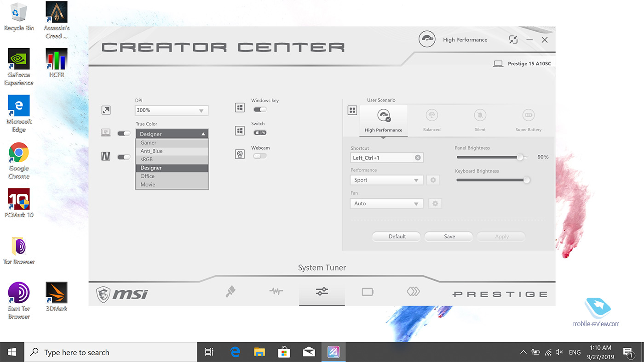Click Creator Center taskbar icon
Image resolution: width=644 pixels, height=362 pixels.
pyautogui.click(x=333, y=352)
